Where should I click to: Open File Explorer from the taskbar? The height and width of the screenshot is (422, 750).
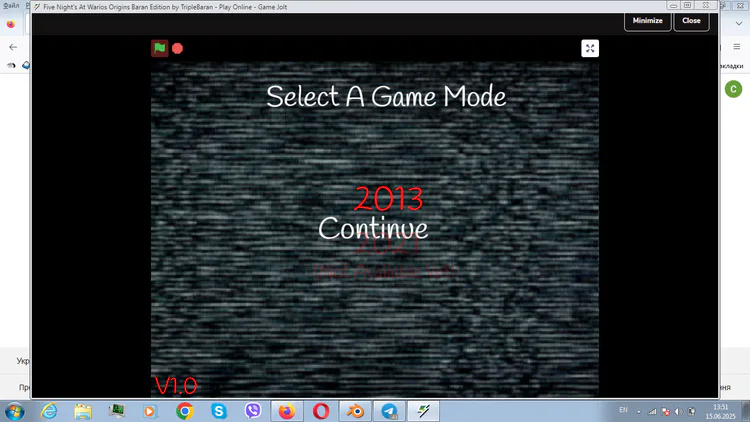[x=83, y=411]
